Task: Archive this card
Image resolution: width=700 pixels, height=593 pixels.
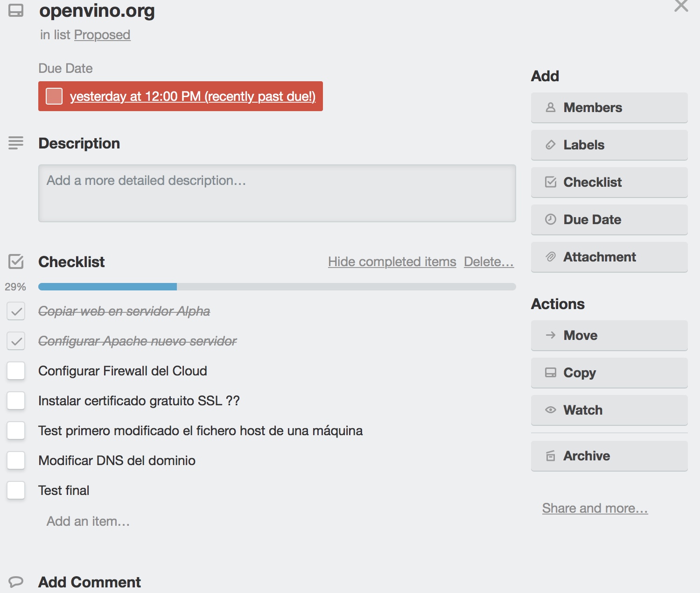Action: point(609,456)
